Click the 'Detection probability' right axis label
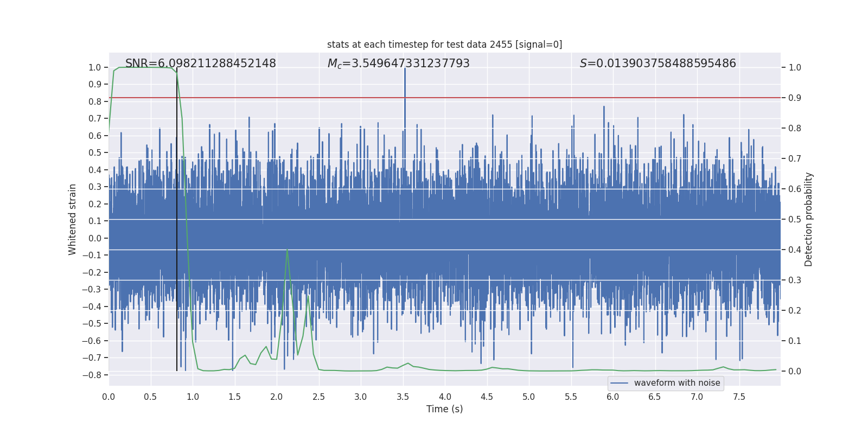 click(x=808, y=219)
